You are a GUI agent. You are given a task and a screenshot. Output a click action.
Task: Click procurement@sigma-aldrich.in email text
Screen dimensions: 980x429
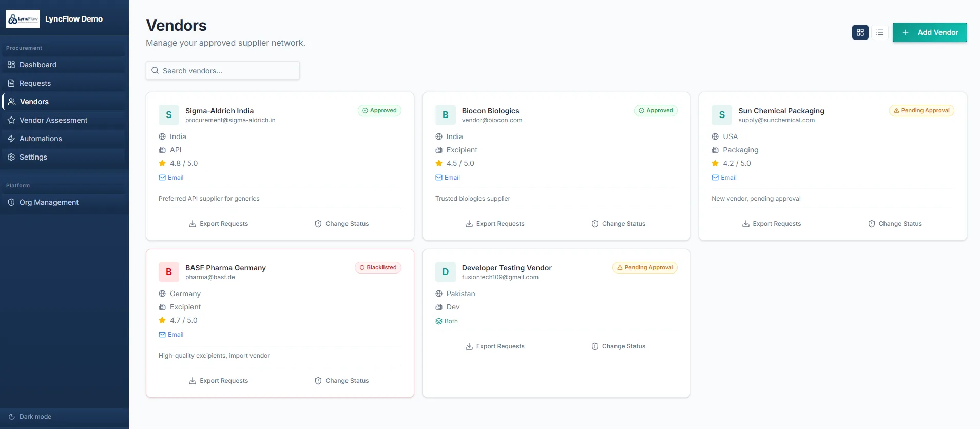pos(230,120)
